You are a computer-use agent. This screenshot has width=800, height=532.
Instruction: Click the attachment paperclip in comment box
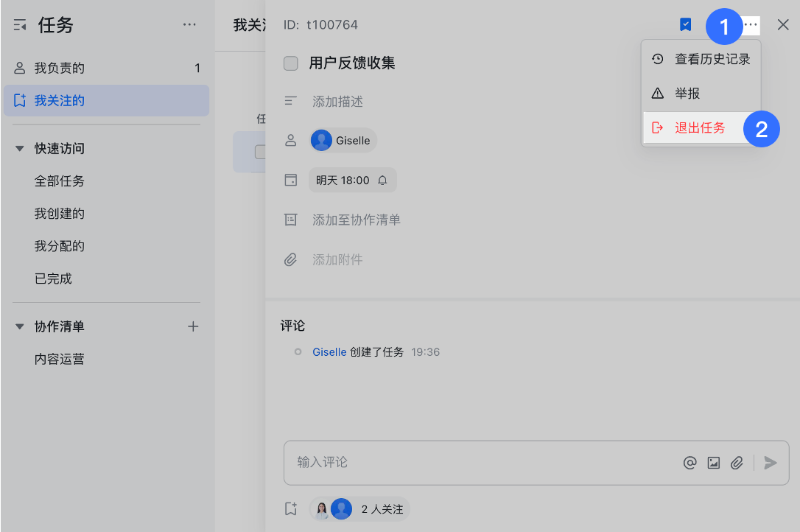click(737, 463)
